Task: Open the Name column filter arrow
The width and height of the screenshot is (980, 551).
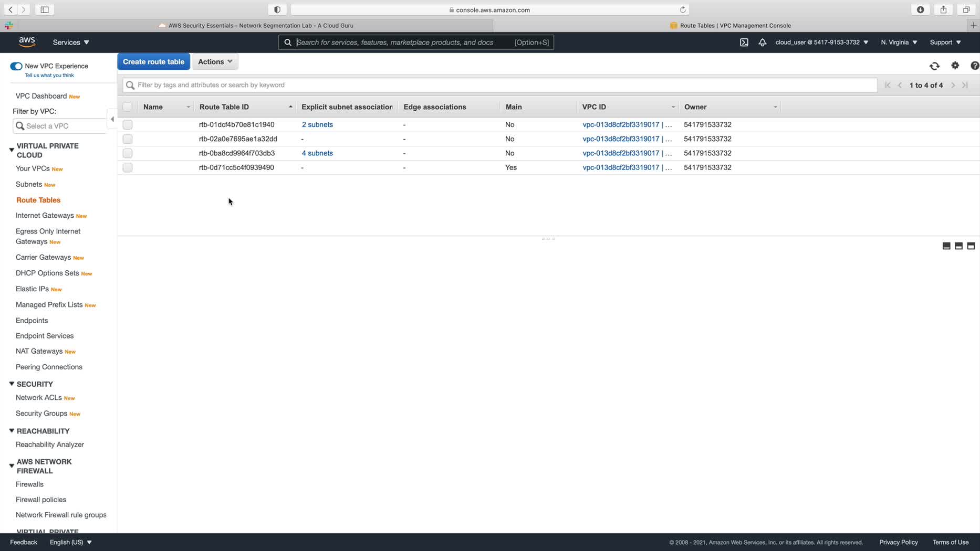Action: 188,107
